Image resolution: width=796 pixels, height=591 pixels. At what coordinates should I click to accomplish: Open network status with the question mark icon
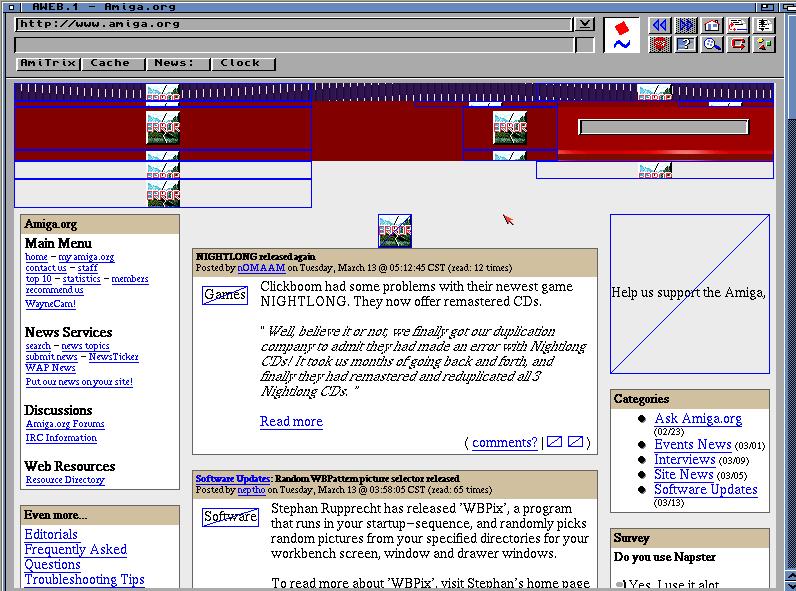click(686, 44)
